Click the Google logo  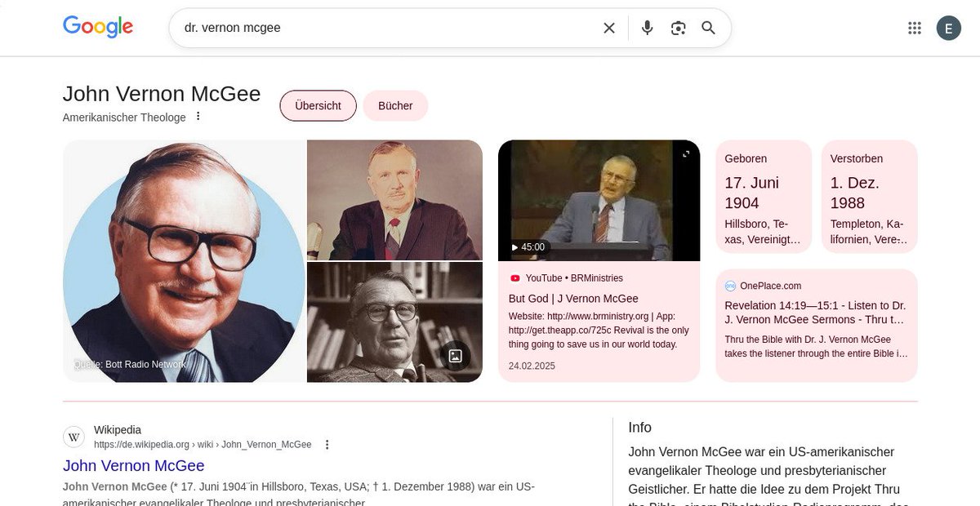(x=98, y=27)
